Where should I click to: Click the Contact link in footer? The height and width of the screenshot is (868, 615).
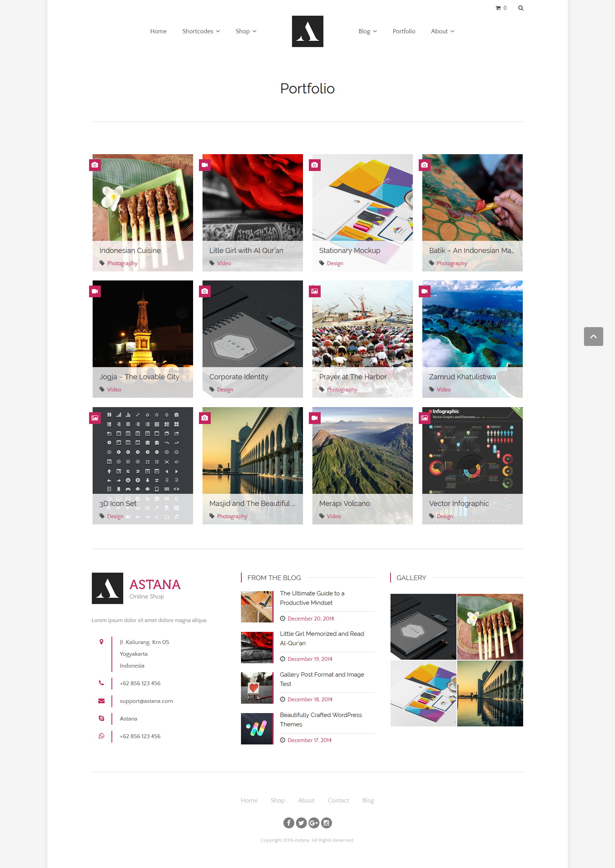pos(338,801)
